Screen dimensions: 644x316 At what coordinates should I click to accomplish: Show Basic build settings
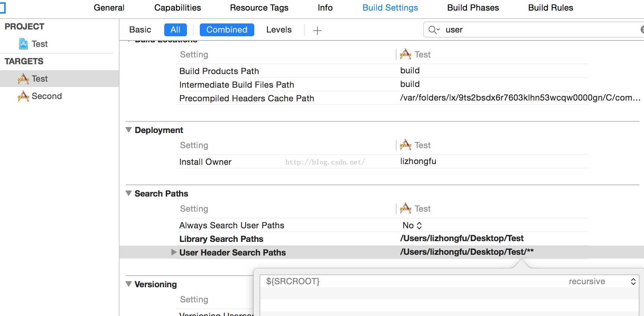coord(140,29)
